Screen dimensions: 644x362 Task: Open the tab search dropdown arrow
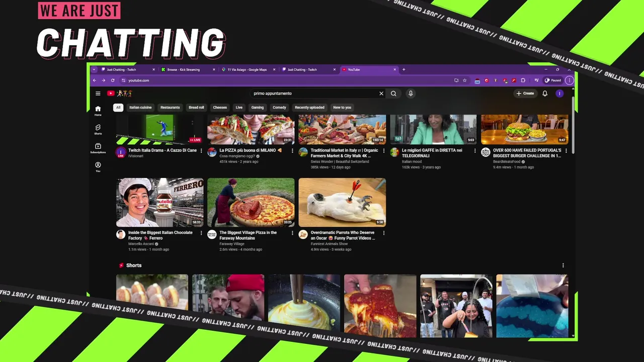pos(94,69)
